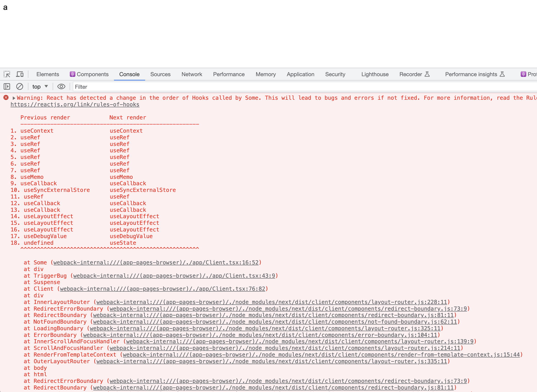Open the Application panel
The width and height of the screenshot is (537, 392).
pyautogui.click(x=300, y=74)
